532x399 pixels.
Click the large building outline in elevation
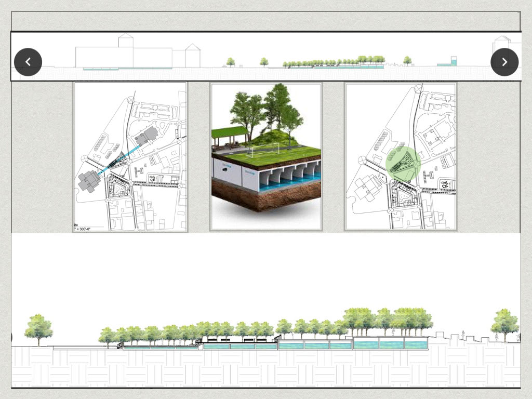pyautogui.click(x=123, y=56)
